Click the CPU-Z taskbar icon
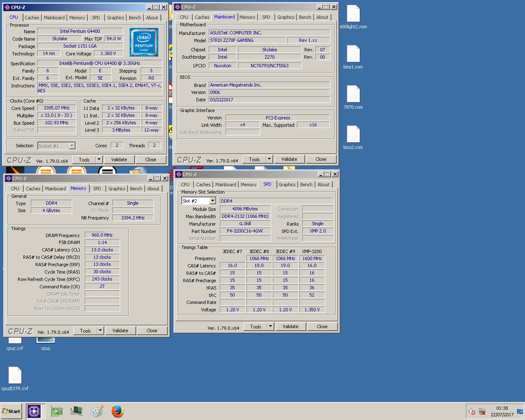Viewport: 525px width, 420px height. pyautogui.click(x=34, y=411)
